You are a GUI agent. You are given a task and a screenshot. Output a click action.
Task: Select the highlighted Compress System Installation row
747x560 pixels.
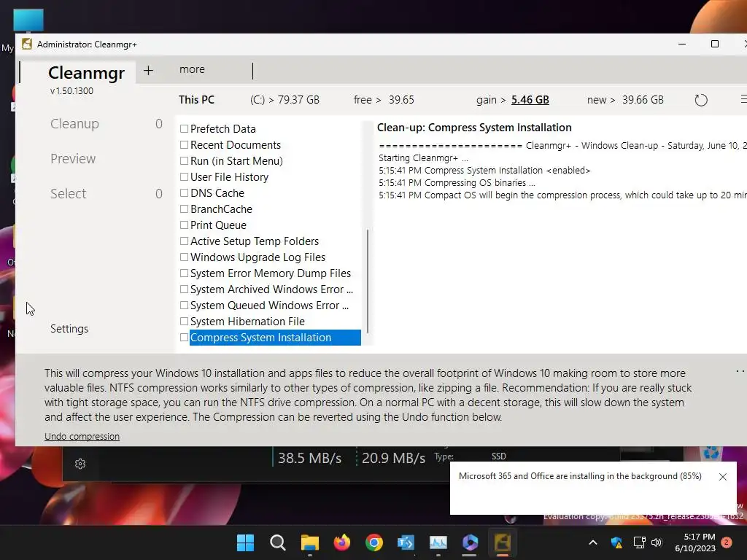coord(275,338)
